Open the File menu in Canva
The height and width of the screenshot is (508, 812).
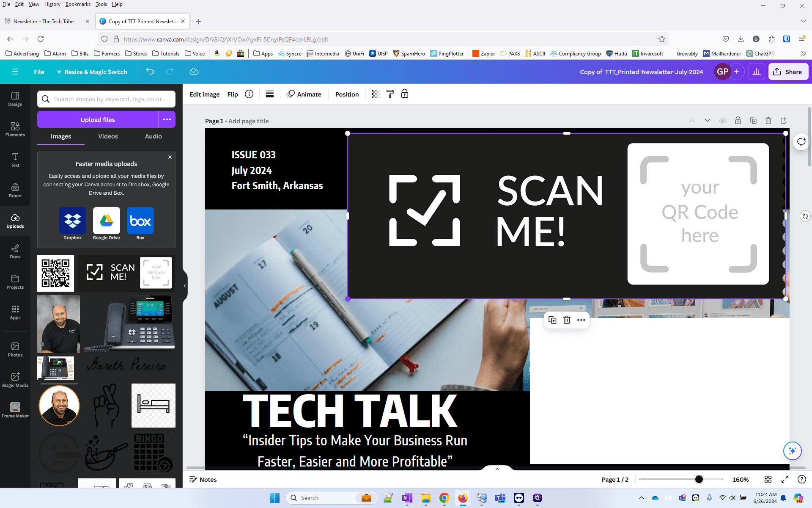point(39,72)
